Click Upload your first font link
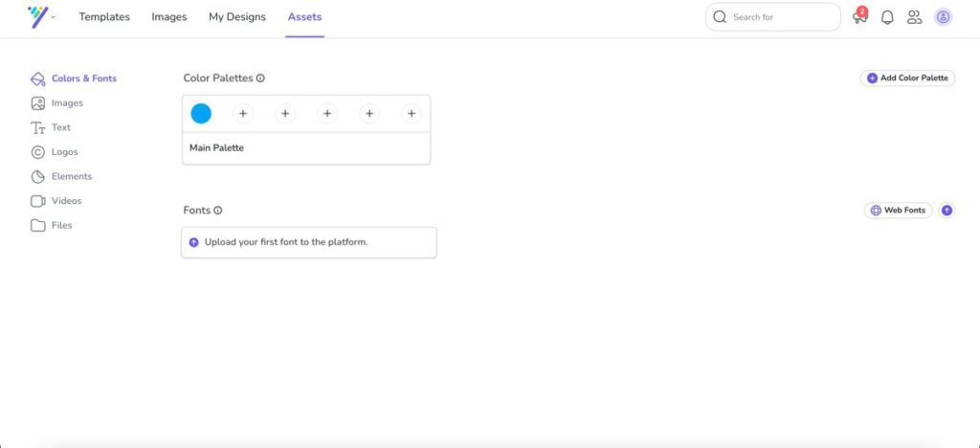980x448 pixels. tap(285, 242)
